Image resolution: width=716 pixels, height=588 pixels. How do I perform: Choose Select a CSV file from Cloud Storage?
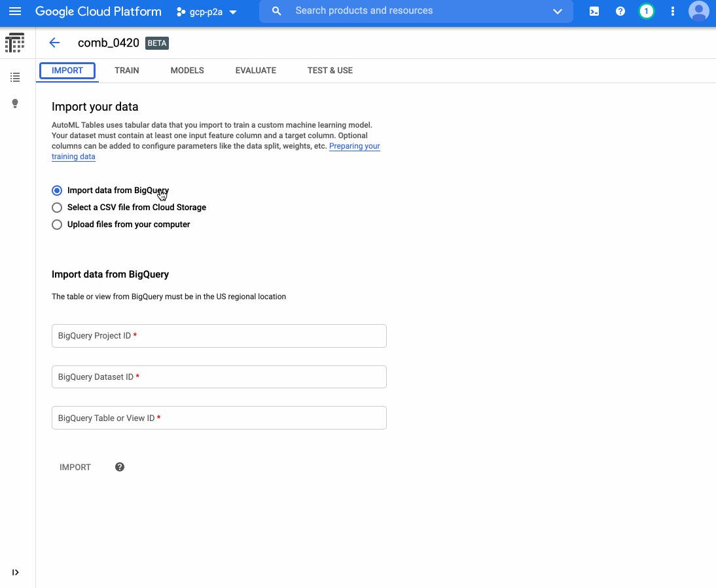(57, 207)
